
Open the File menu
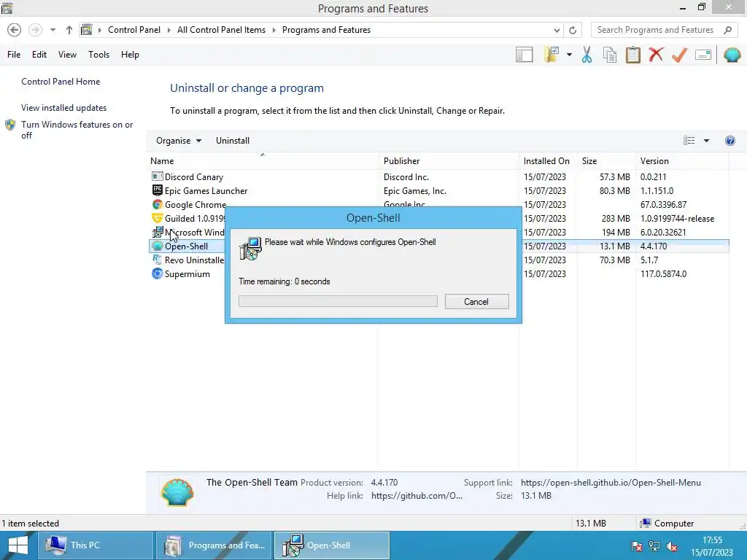14,54
